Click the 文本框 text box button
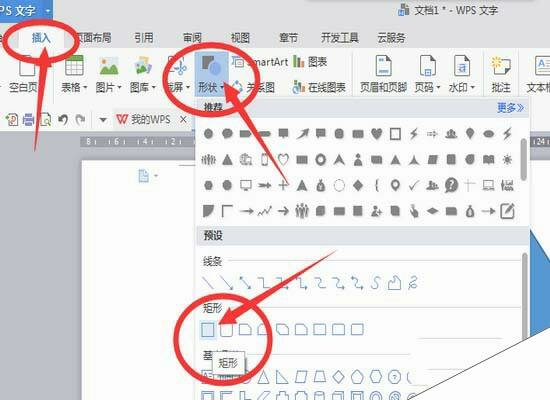This screenshot has height=400, width=550. pyautogui.click(x=538, y=74)
